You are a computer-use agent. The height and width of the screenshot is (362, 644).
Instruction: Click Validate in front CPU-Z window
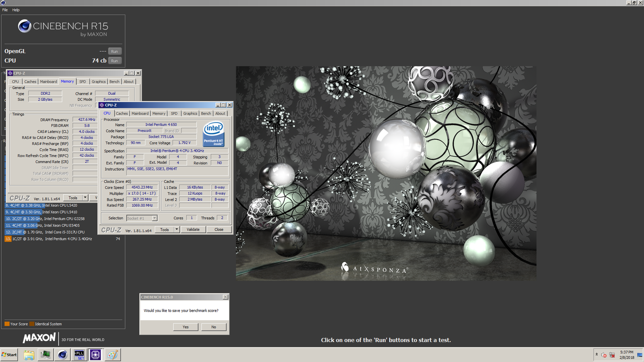pos(193,229)
